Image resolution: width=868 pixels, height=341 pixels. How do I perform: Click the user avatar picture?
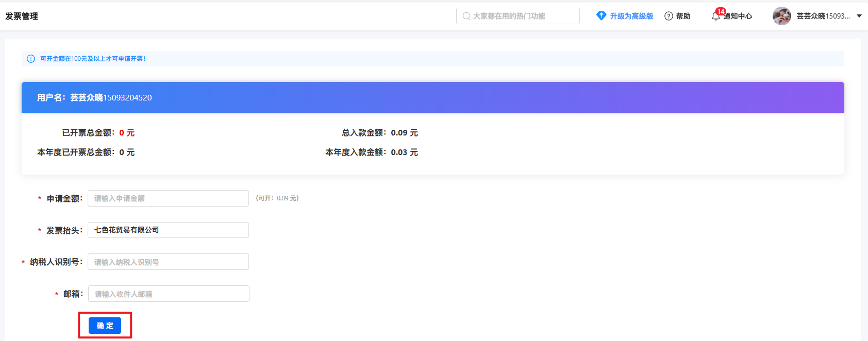click(781, 16)
